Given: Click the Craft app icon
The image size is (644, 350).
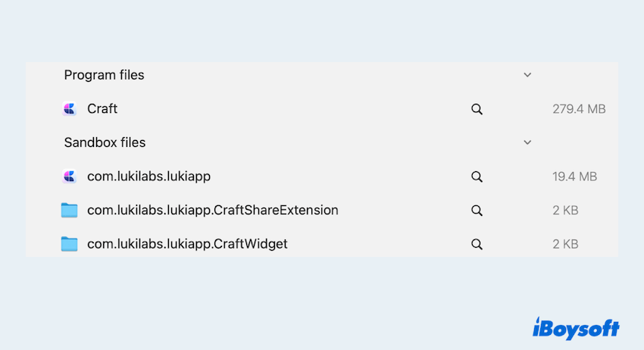Looking at the screenshot, I should (x=70, y=109).
